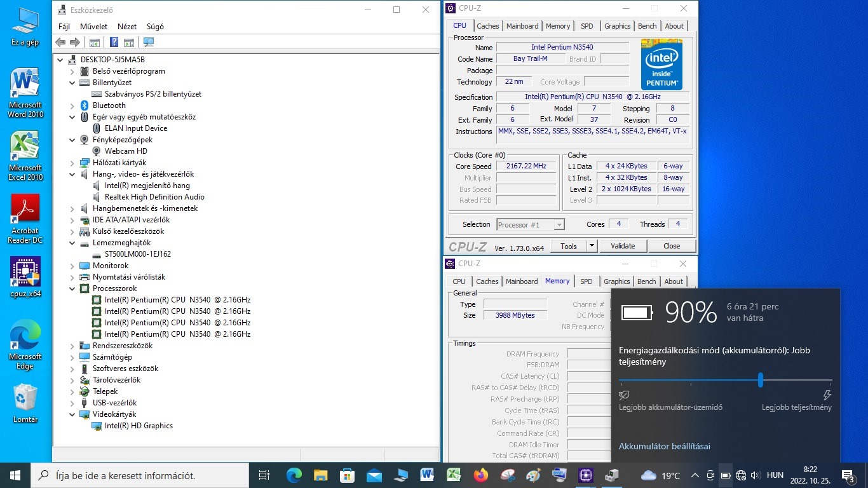
Task: Select the Intel(R) HD Graphics entry
Action: click(x=139, y=426)
